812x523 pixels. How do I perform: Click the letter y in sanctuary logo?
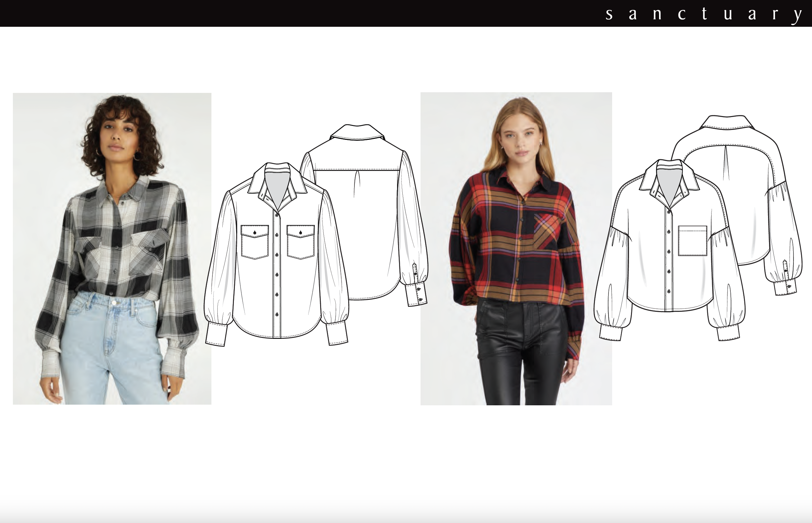click(797, 16)
